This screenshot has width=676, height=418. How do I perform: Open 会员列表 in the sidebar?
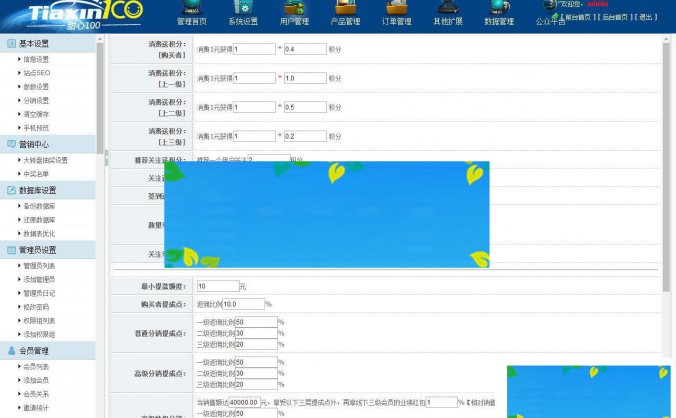[x=36, y=367]
